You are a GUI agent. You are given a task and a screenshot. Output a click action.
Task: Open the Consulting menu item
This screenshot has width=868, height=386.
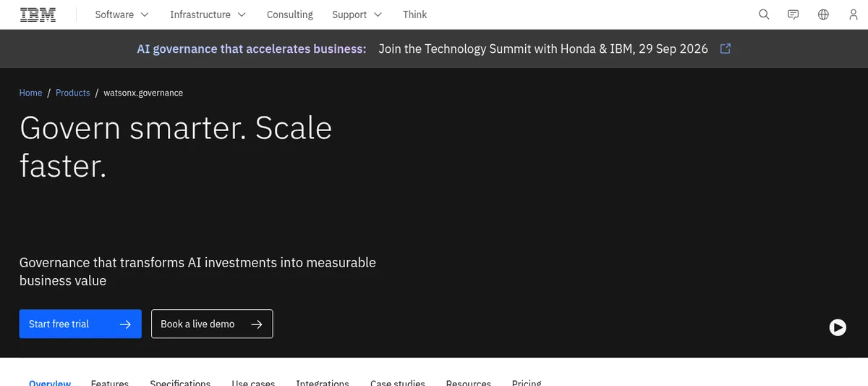[289, 14]
